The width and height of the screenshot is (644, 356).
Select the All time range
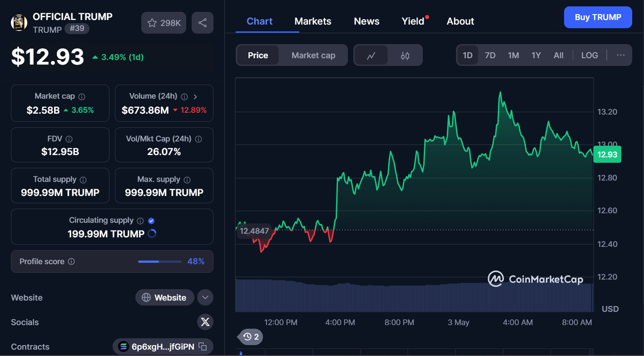(559, 55)
